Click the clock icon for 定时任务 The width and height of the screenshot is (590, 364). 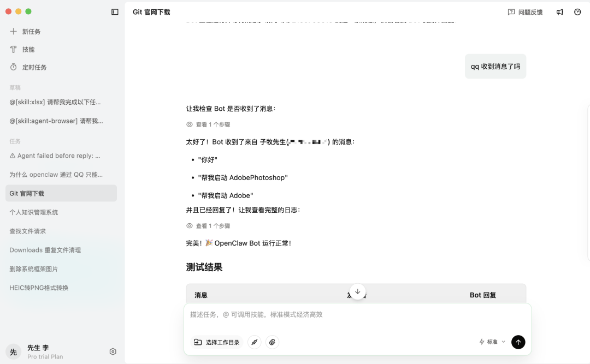(13, 67)
